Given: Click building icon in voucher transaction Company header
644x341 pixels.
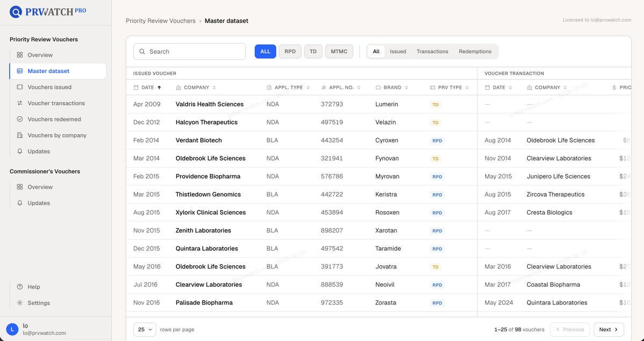Looking at the screenshot, I should point(530,88).
